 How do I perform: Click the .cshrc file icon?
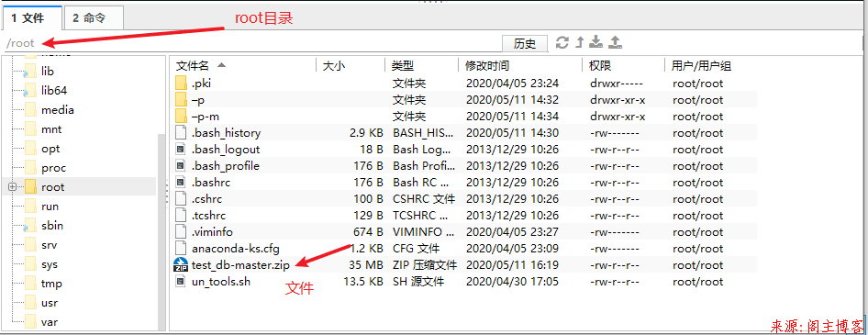(x=181, y=199)
